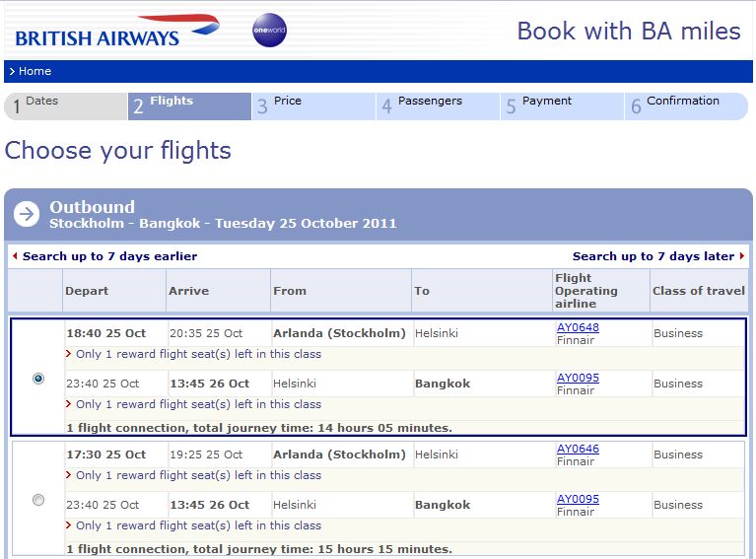
Task: Search up to 7 days earlier
Action: [109, 256]
